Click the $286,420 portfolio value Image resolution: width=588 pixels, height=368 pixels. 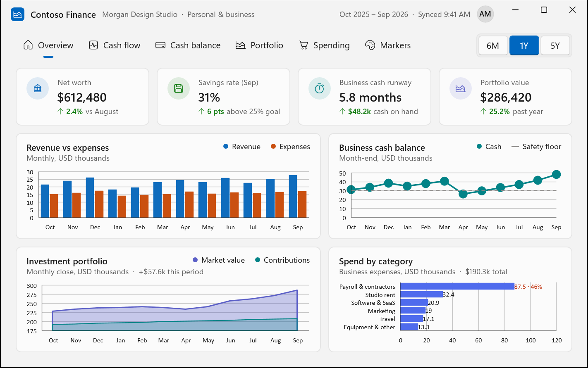tap(506, 97)
